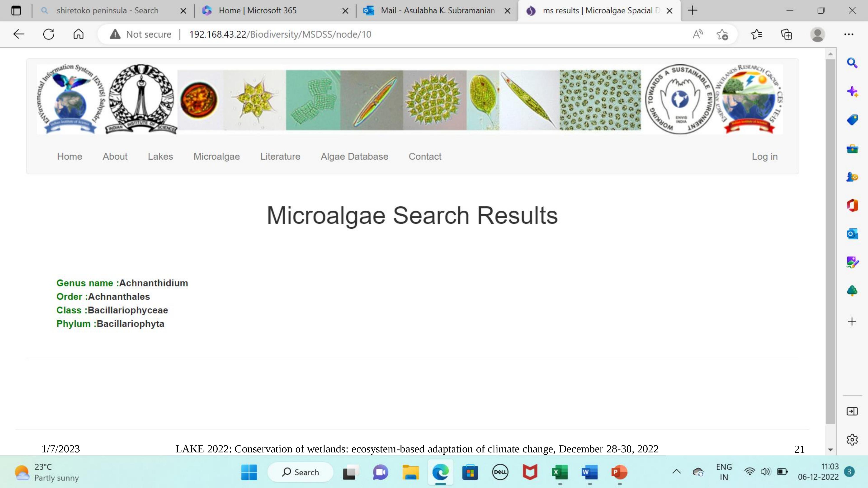The width and height of the screenshot is (868, 488).
Task: Show hidden system tray icons chevron
Action: pos(676,472)
